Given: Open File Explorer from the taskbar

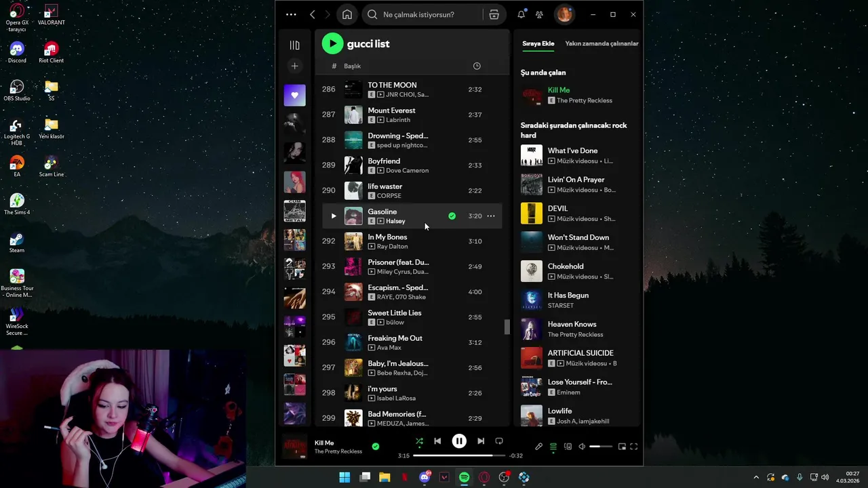Looking at the screenshot, I should (x=384, y=477).
